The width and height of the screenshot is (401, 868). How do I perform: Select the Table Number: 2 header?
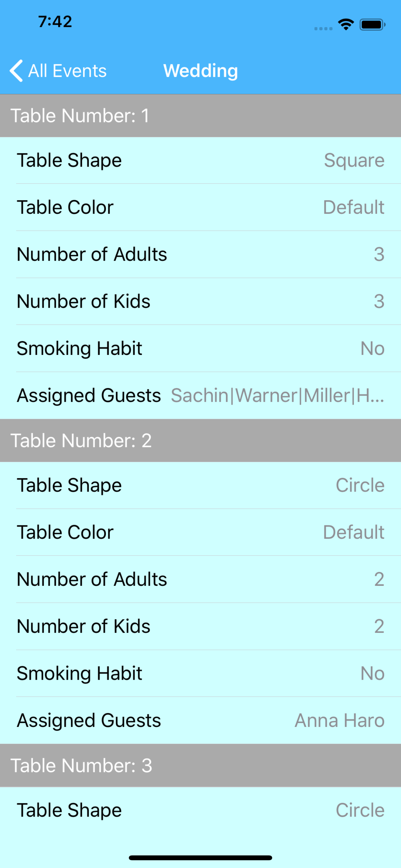pos(200,440)
